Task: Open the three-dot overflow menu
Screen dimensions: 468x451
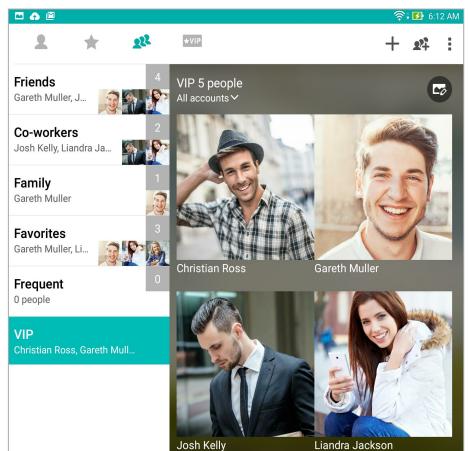Action: click(x=450, y=44)
